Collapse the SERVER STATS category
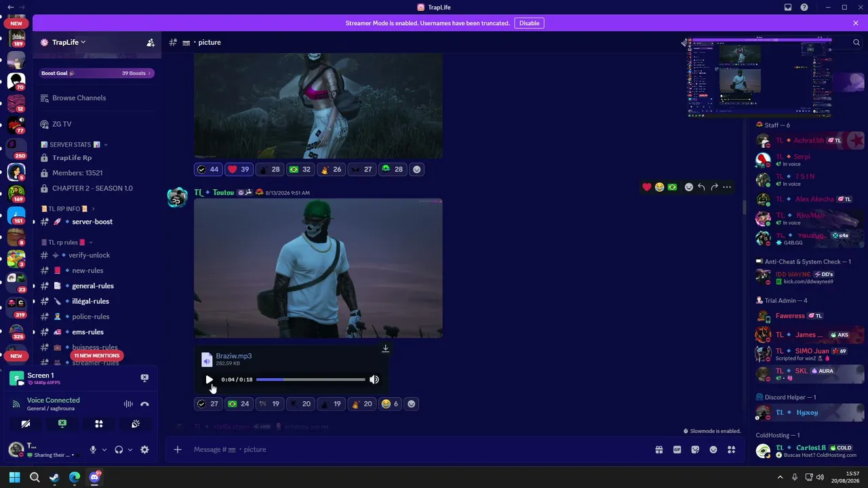Viewport: 868px width, 488px height. [x=75, y=144]
